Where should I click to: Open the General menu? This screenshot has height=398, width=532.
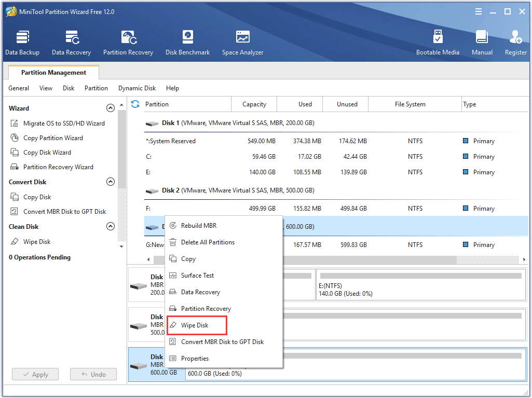19,88
